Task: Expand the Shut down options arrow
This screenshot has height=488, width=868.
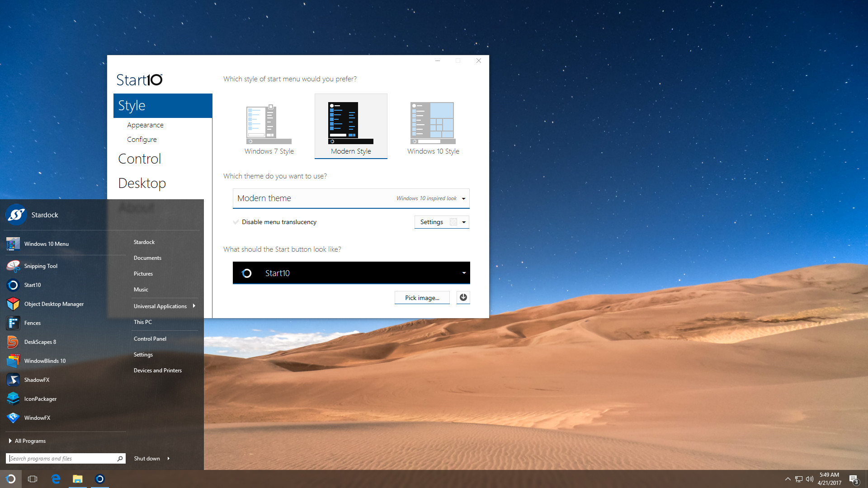Action: click(168, 458)
